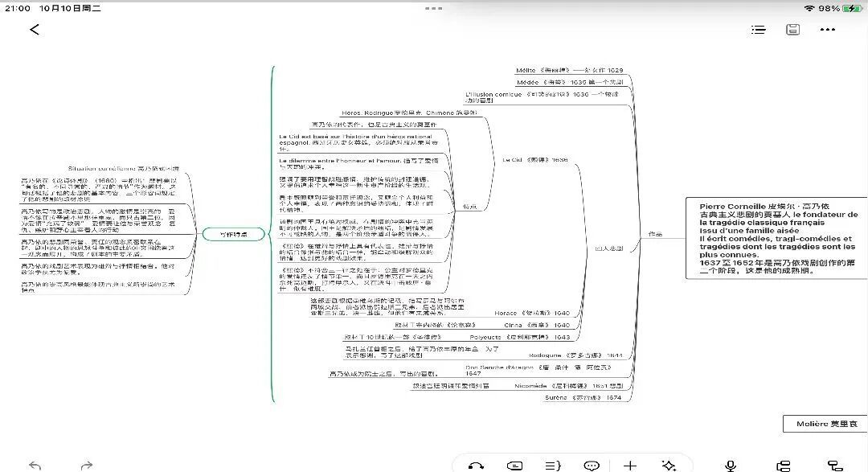
Task: Tap the back arrow to exit the mind map
Action: point(35,30)
